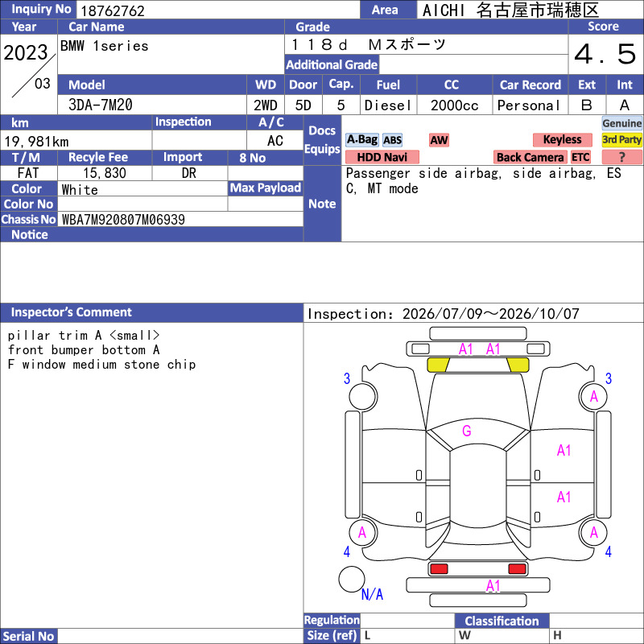Click the color value White
This screenshot has width=644, height=644.
(x=80, y=190)
